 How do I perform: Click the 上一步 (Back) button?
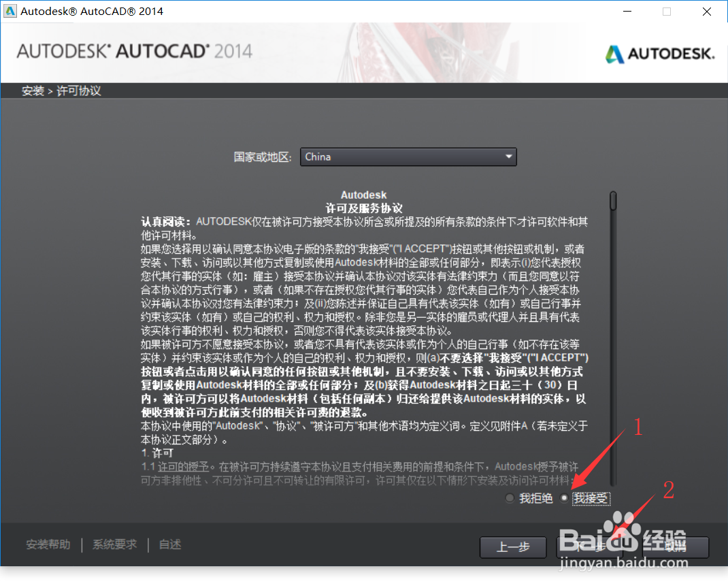tap(513, 547)
